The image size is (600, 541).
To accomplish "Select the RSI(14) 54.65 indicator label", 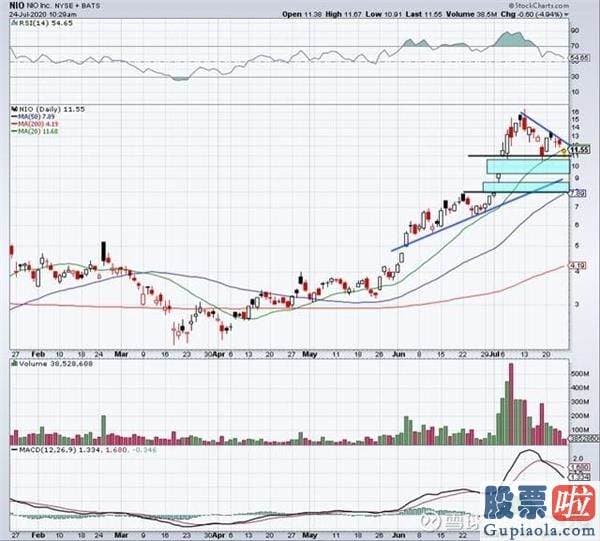I will pyautogui.click(x=46, y=23).
